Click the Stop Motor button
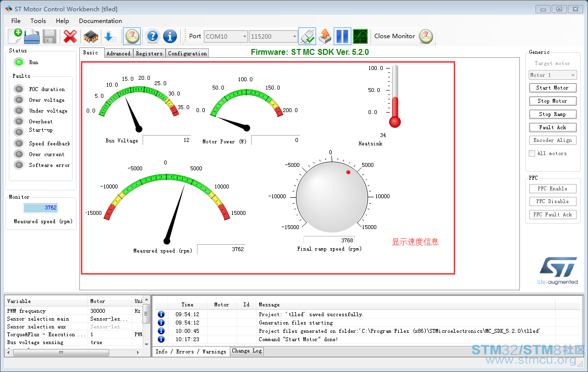588x372 pixels. 553,101
